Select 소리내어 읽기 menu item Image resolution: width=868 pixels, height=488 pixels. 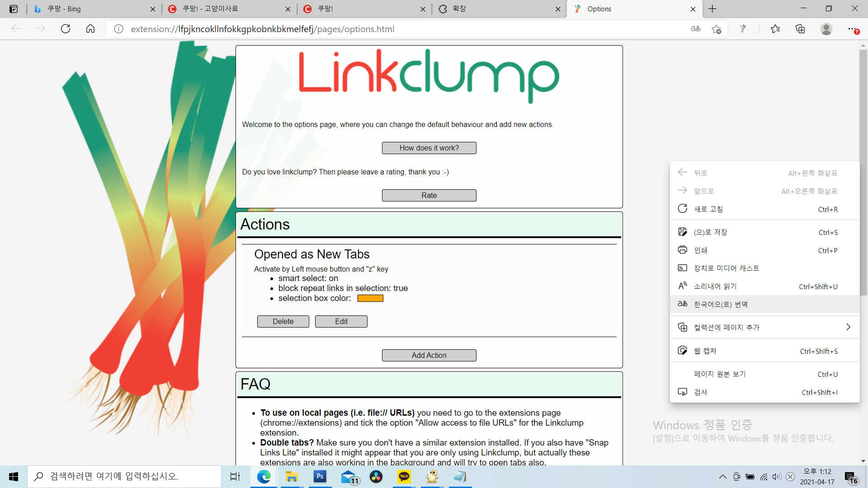[x=765, y=286]
